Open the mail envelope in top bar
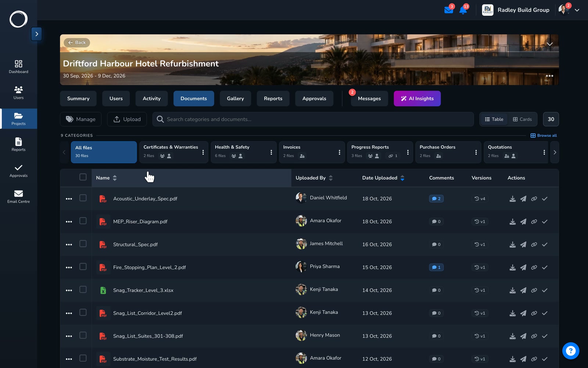This screenshot has height=368, width=588. (449, 10)
